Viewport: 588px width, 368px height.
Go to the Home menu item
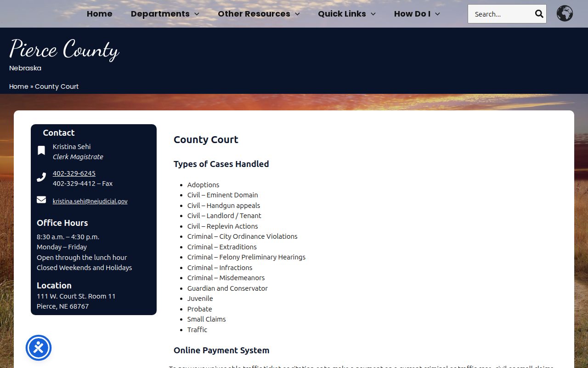[100, 14]
